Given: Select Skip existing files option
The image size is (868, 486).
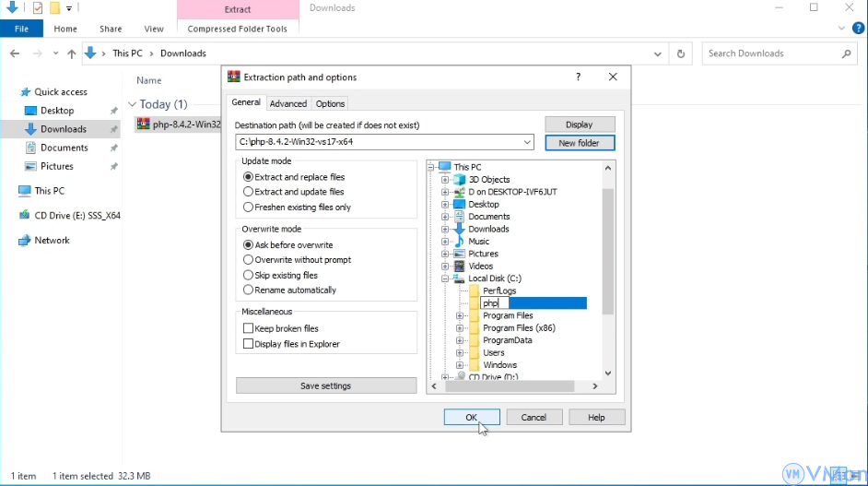Looking at the screenshot, I should pyautogui.click(x=248, y=276).
